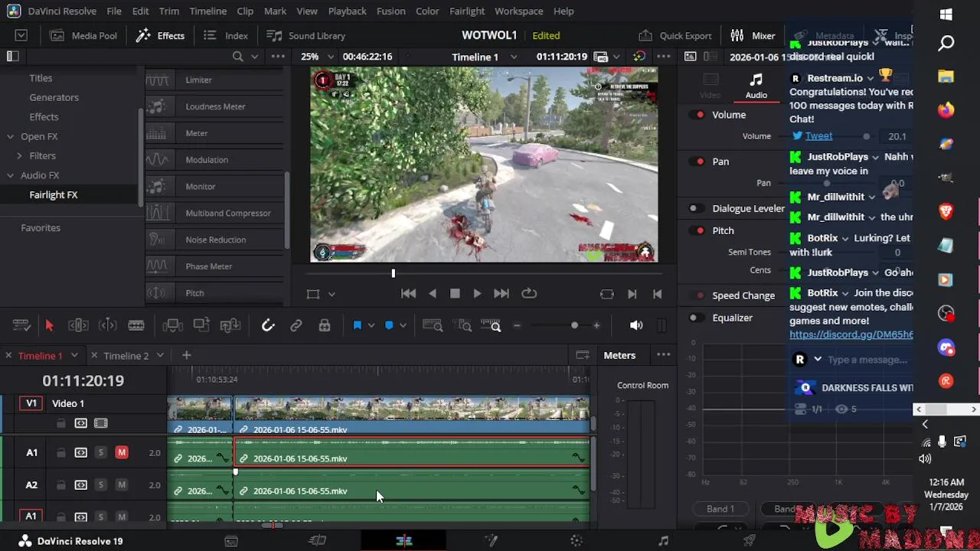Select the Audio tab in Inspector
Viewport: 980px width, 551px height.
coord(756,86)
